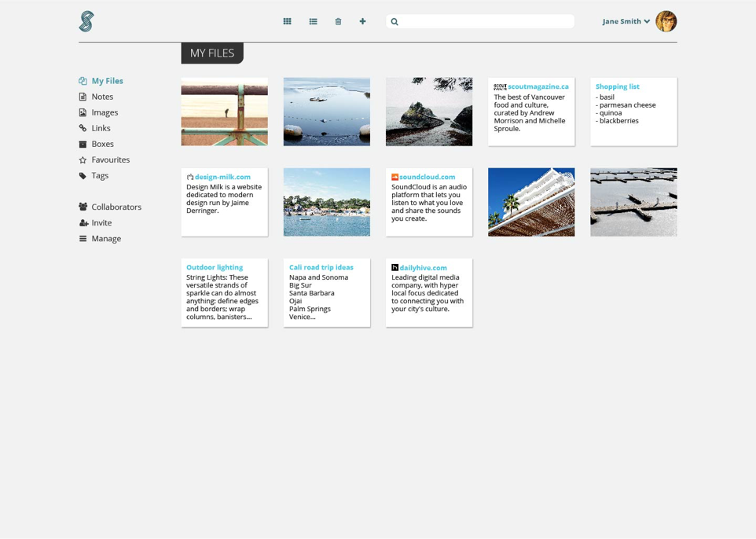Click the Notes document icon
Viewport: 756px width, 539px height.
[x=83, y=97]
